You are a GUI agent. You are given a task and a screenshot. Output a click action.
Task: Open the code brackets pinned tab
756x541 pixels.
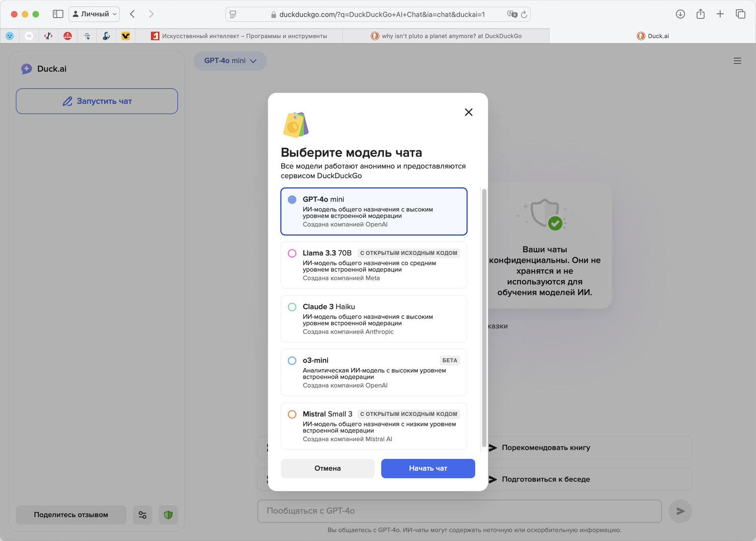pos(48,36)
